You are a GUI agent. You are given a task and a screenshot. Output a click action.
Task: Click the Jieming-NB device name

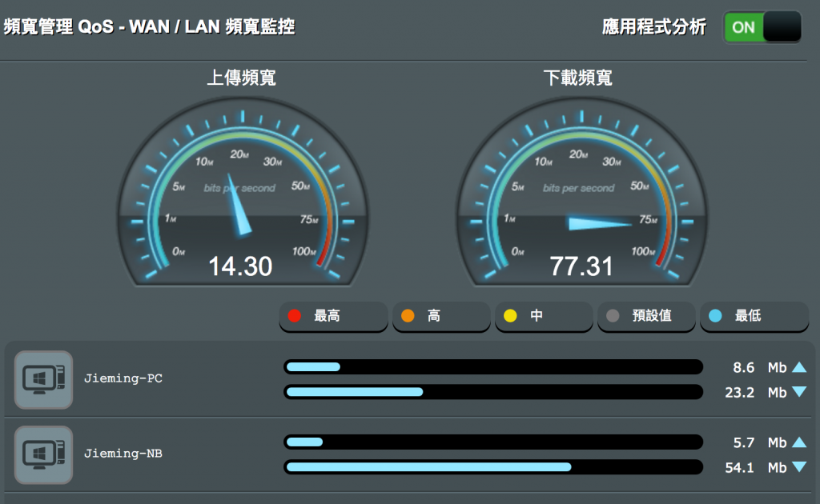[x=123, y=454]
